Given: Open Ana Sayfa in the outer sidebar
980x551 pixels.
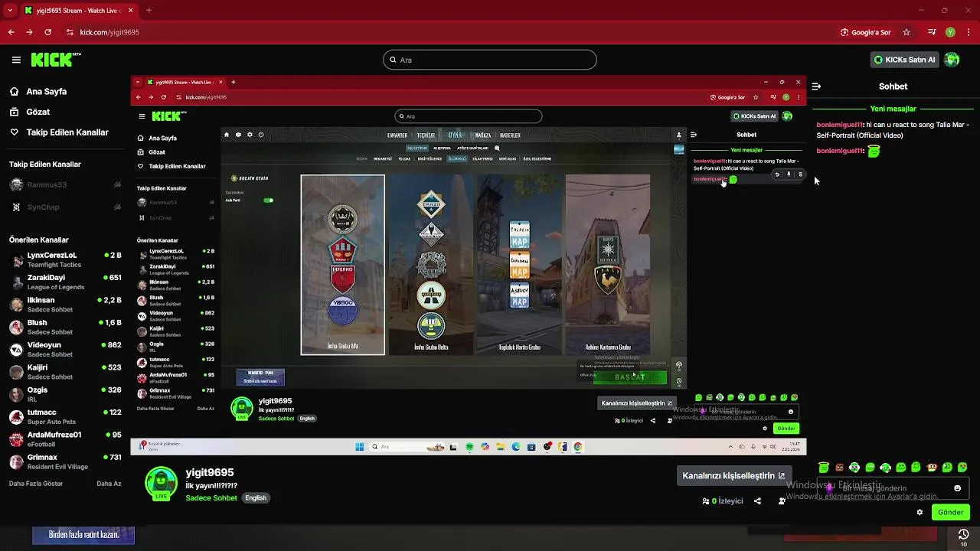Looking at the screenshot, I should click(47, 91).
